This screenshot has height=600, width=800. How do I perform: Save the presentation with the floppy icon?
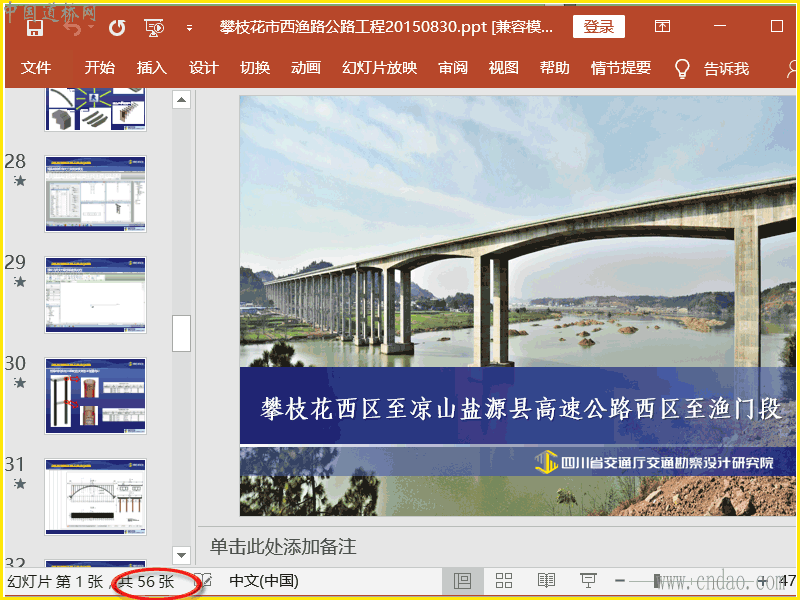pos(35,27)
